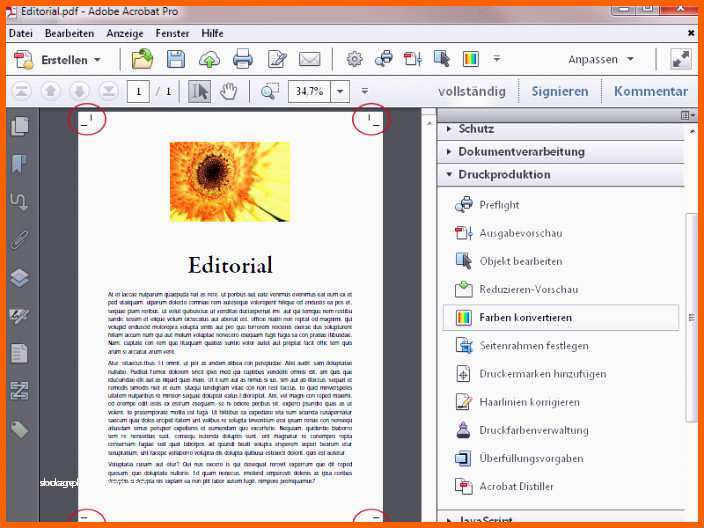Open the Layers panel in the sidebar
The width and height of the screenshot is (704, 528).
[19, 278]
